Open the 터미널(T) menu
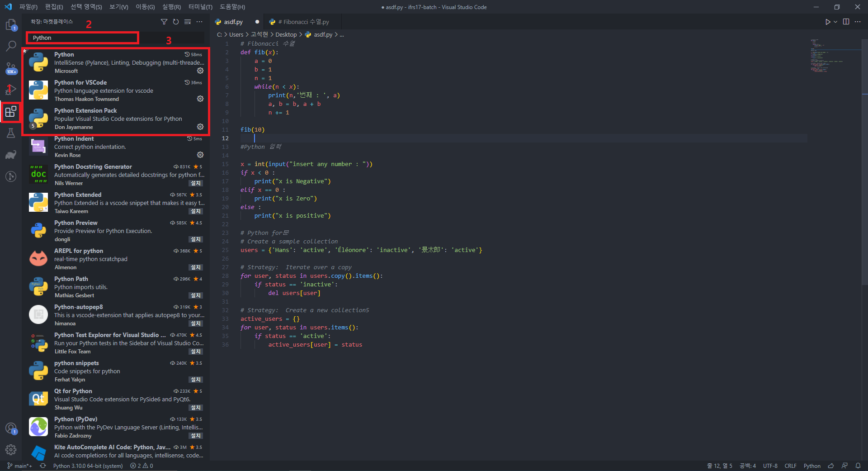Image resolution: width=868 pixels, height=471 pixels. (x=200, y=7)
